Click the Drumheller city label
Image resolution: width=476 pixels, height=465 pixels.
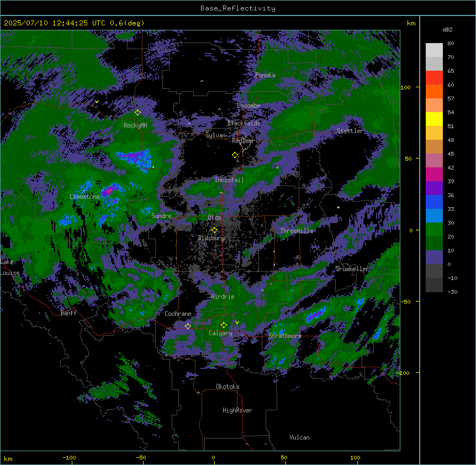[352, 269]
